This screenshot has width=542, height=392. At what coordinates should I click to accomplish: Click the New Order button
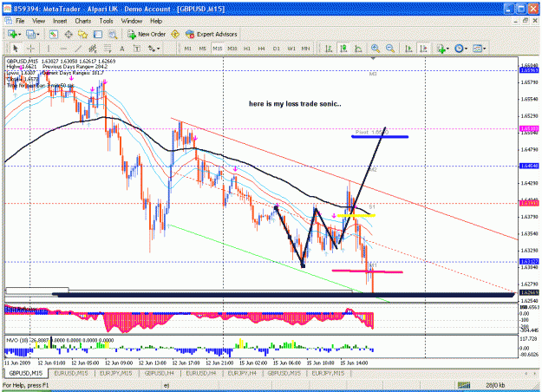(147, 34)
